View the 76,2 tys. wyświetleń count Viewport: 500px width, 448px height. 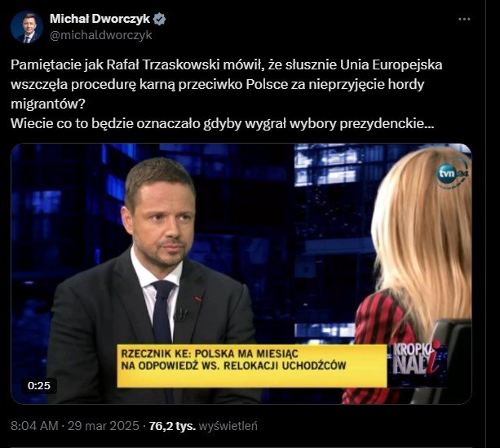(203, 426)
